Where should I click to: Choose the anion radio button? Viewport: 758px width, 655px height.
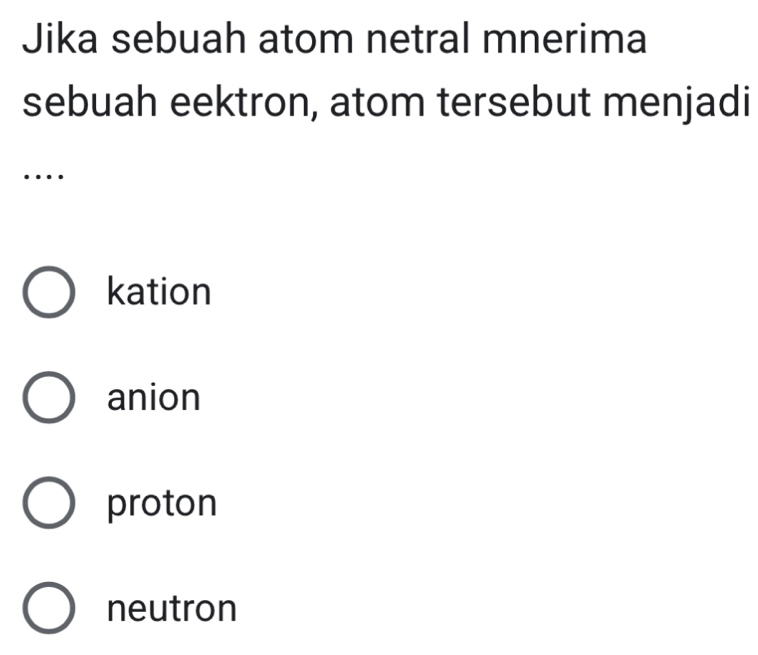(x=48, y=398)
